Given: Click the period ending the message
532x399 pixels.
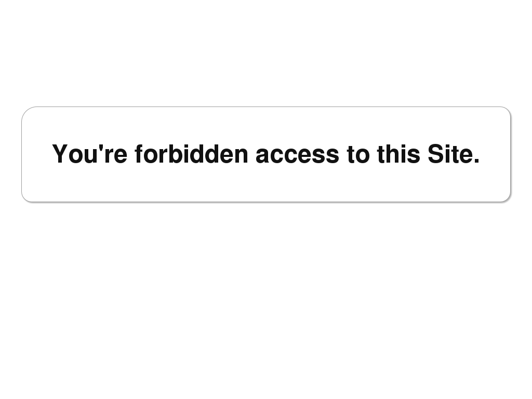Looking at the screenshot, I should [476, 162].
